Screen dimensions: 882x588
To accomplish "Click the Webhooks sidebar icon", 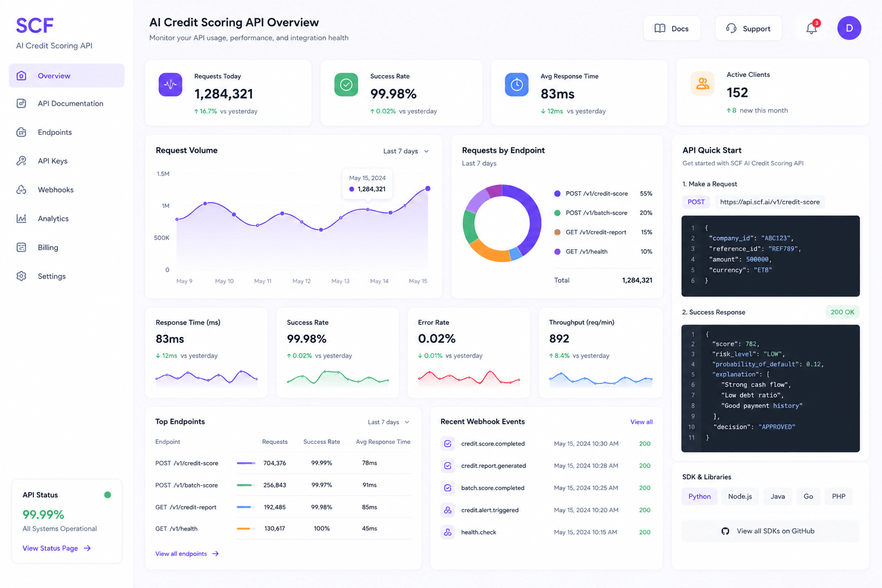I will [x=21, y=189].
